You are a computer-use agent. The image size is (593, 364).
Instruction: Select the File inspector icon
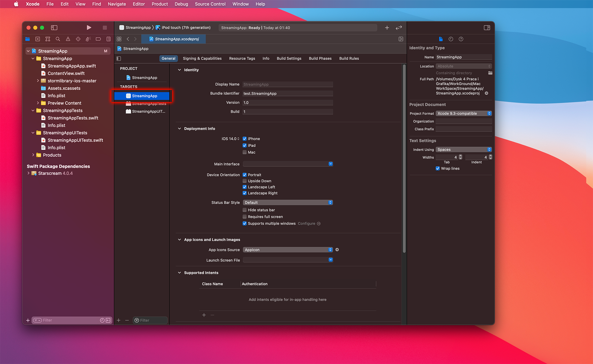(441, 39)
